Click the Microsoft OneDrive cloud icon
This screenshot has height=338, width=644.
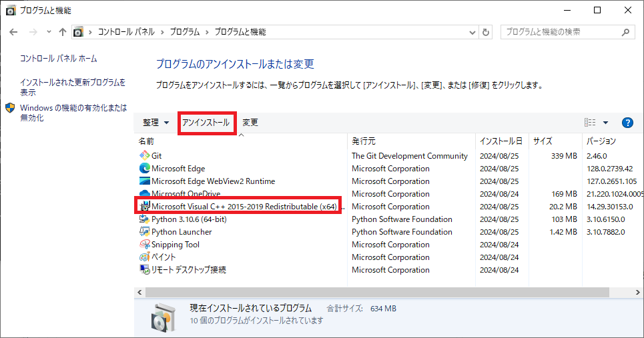pos(144,194)
